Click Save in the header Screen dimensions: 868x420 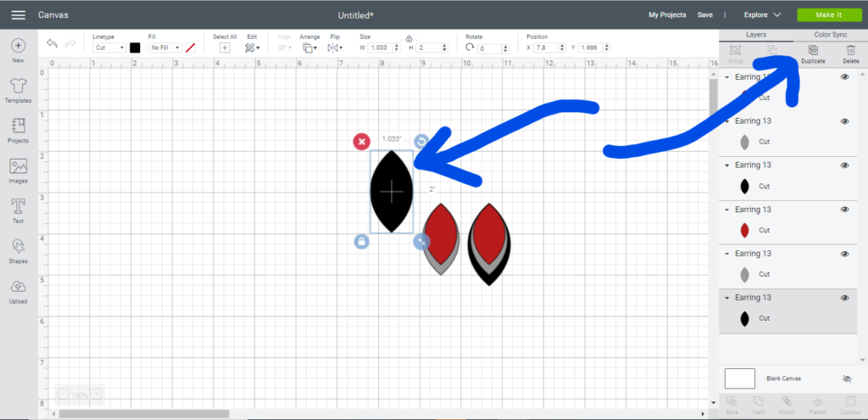pyautogui.click(x=704, y=15)
